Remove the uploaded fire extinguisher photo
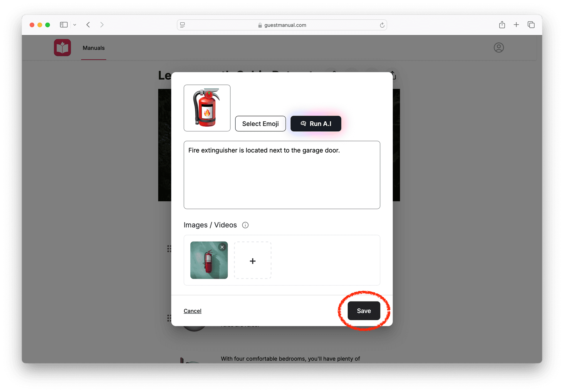564x392 pixels. pyautogui.click(x=222, y=247)
